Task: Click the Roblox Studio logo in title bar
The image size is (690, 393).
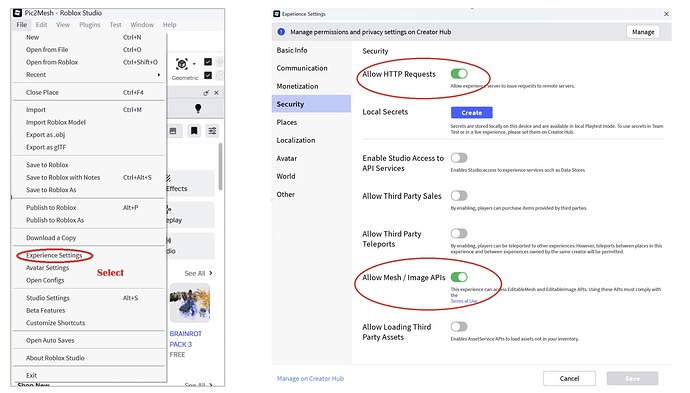Action: (x=18, y=13)
